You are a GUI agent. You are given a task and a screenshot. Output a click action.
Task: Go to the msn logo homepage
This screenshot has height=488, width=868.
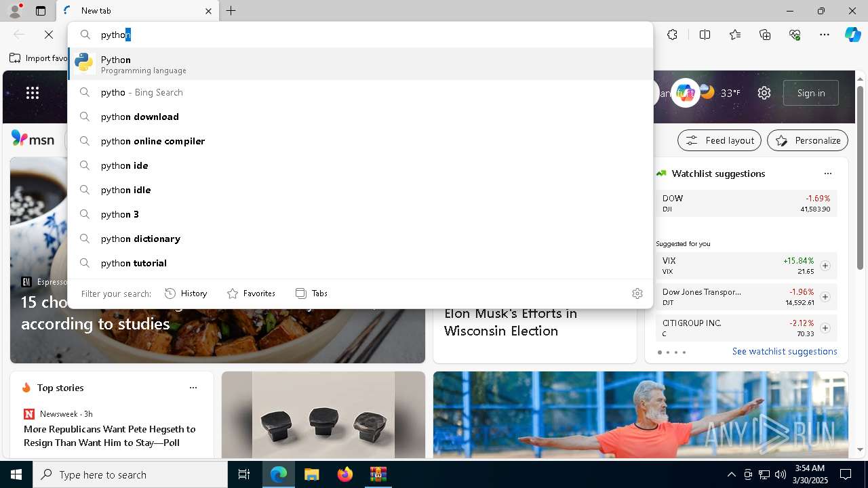tap(33, 139)
